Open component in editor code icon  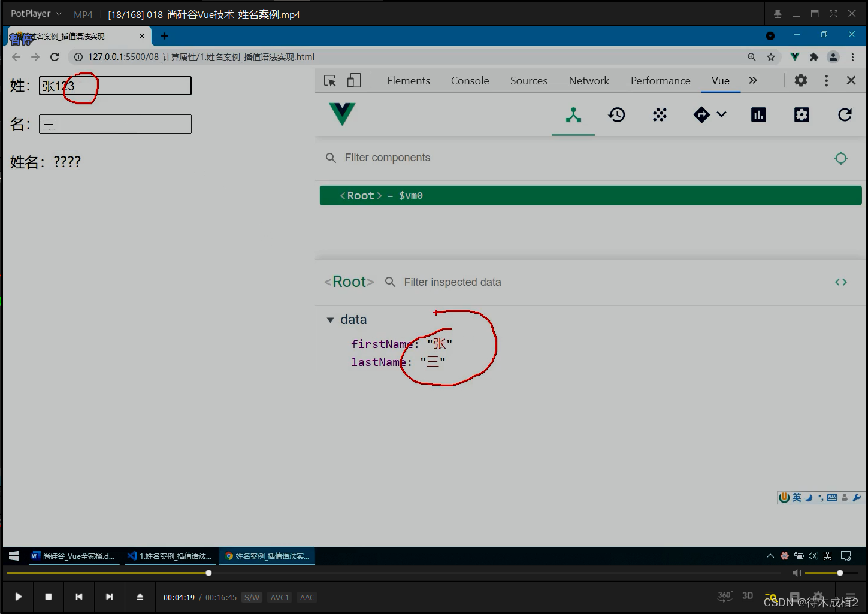tap(841, 282)
